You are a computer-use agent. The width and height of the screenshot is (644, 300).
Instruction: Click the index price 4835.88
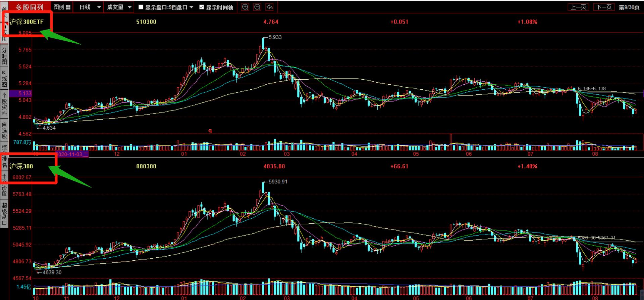pos(274,166)
